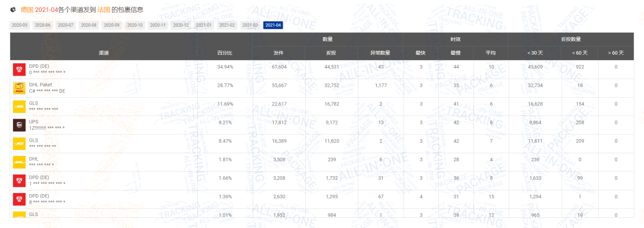
Task: Select the 2021-03 month tab
Action: (x=250, y=26)
